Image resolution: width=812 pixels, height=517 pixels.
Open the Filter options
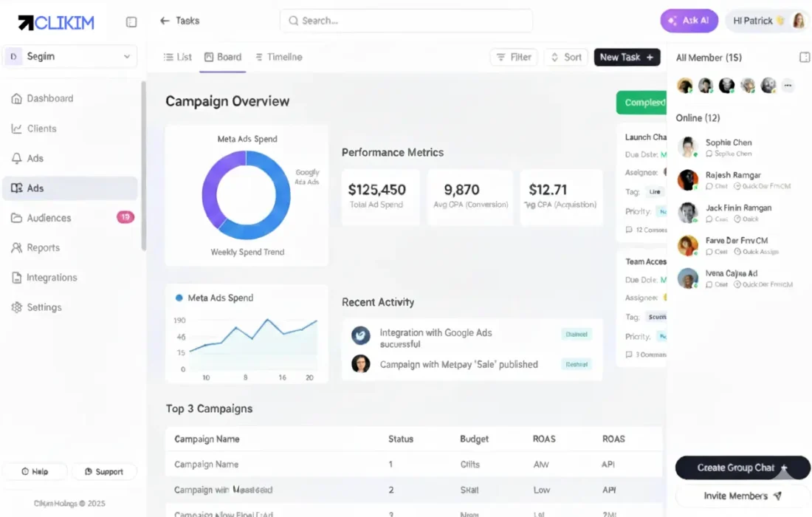point(513,57)
